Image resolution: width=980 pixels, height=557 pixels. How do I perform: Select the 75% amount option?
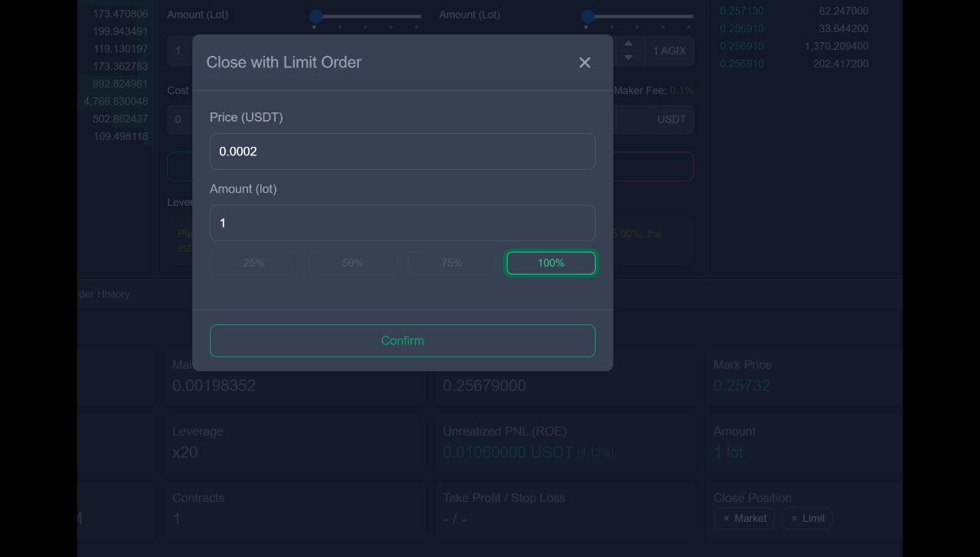(x=451, y=262)
